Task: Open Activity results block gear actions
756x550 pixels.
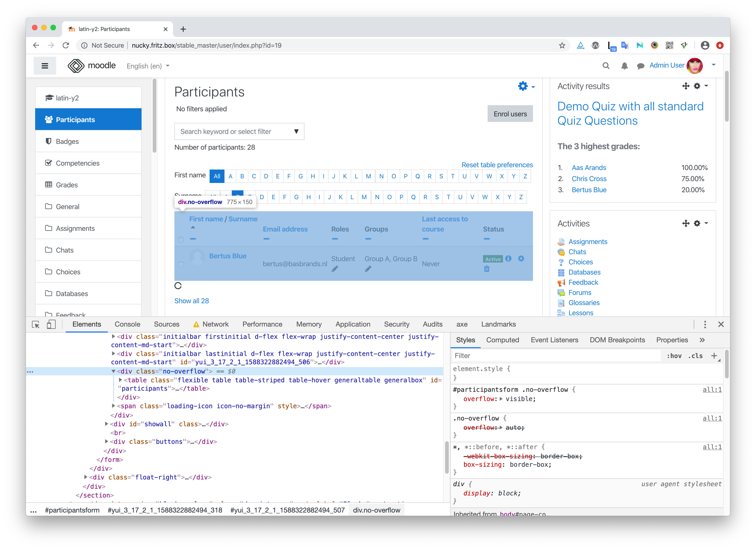Action: pyautogui.click(x=701, y=86)
